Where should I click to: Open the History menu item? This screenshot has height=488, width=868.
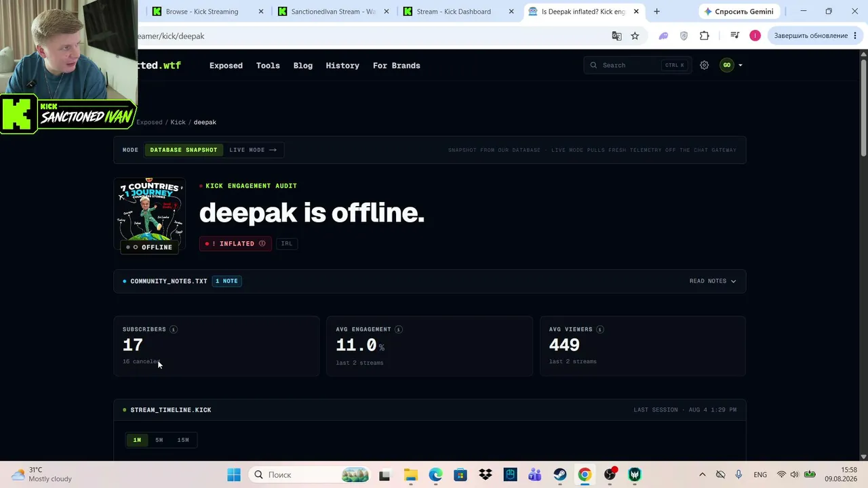[x=342, y=66]
